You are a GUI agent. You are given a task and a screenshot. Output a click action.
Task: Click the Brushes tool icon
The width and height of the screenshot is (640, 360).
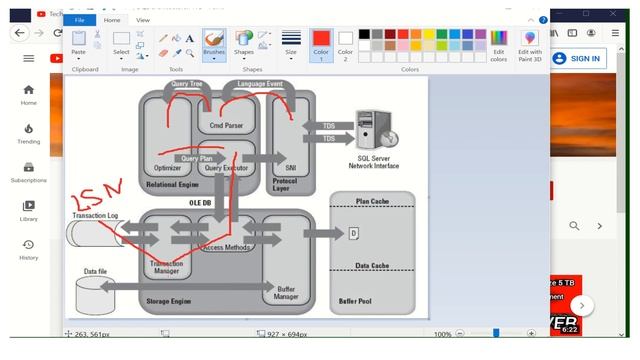pyautogui.click(x=214, y=39)
